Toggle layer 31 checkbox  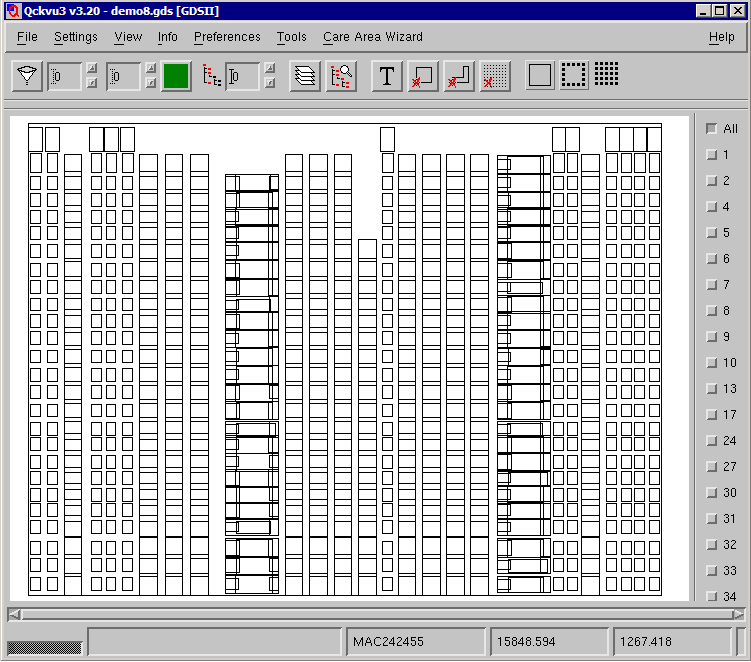(711, 518)
